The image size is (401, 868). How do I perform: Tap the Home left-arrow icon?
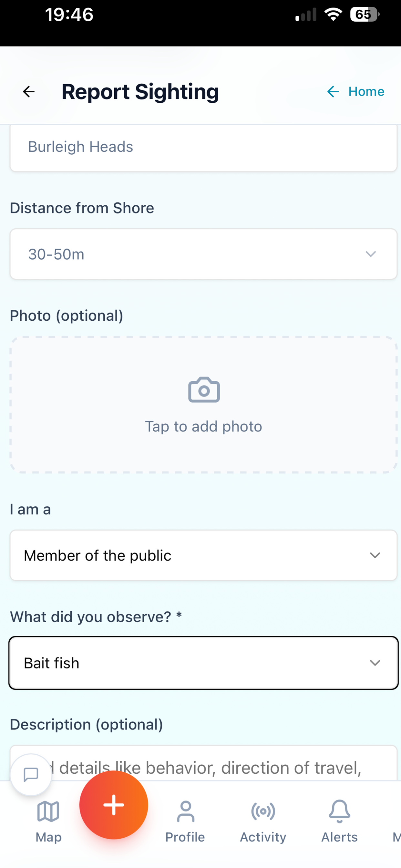click(333, 92)
